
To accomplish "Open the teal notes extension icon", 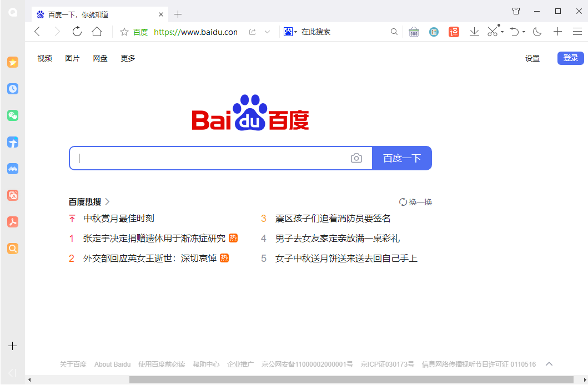I will tap(434, 32).
